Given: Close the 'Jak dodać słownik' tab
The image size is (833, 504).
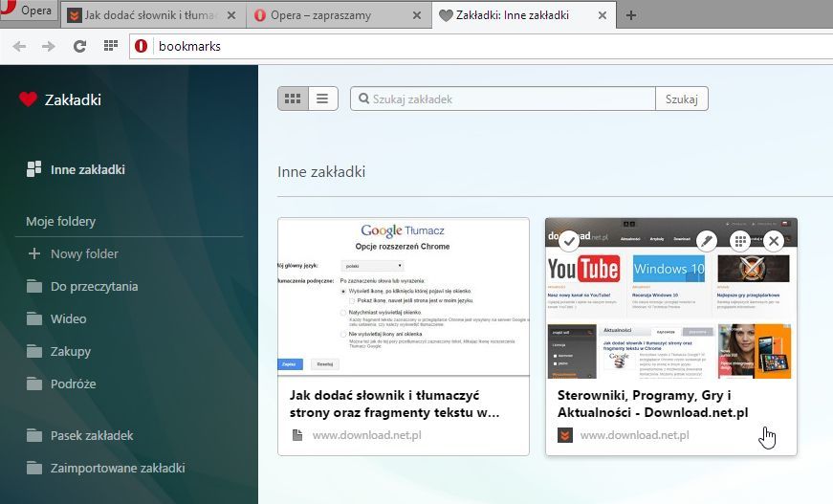Looking at the screenshot, I should [231, 15].
